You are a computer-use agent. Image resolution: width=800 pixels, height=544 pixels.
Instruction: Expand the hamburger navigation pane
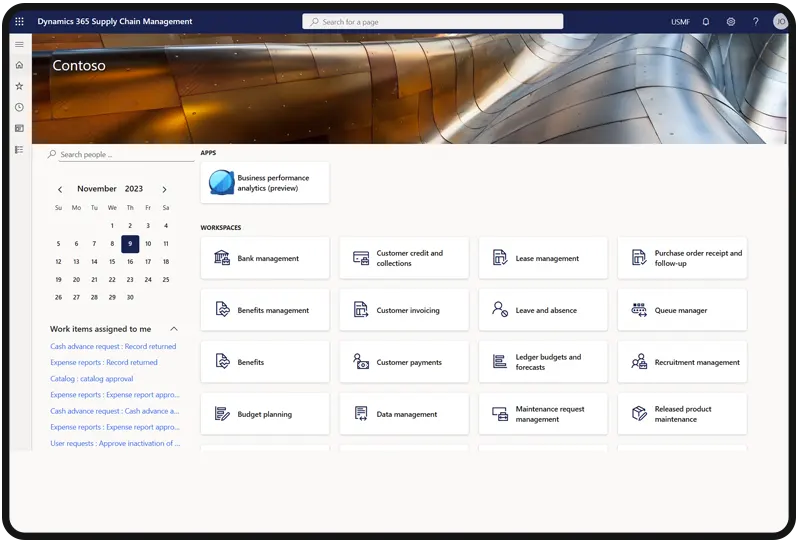tap(19, 44)
